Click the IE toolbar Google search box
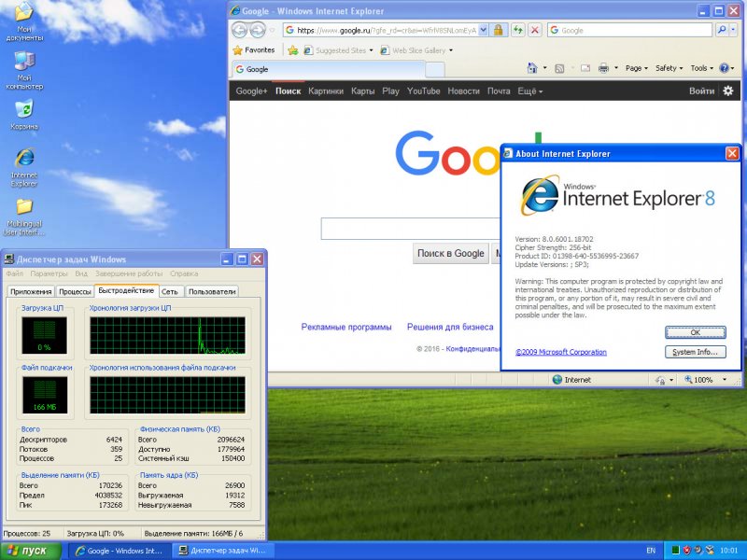This screenshot has width=747, height=560. [629, 31]
